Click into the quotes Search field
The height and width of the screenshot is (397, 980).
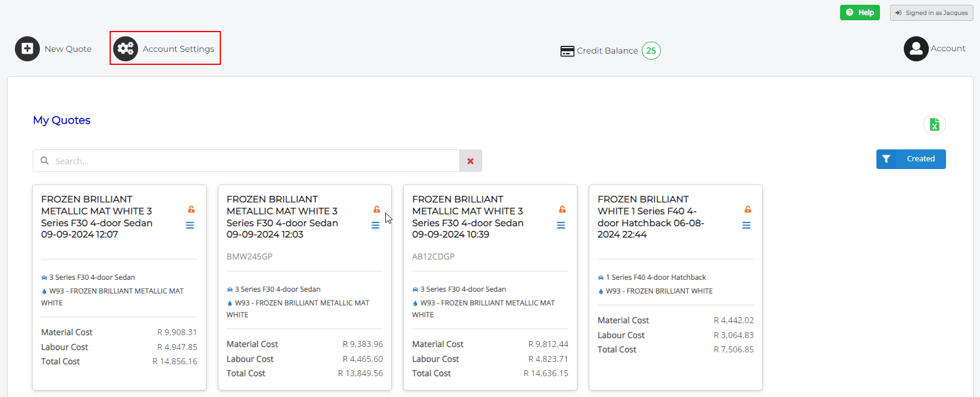250,161
